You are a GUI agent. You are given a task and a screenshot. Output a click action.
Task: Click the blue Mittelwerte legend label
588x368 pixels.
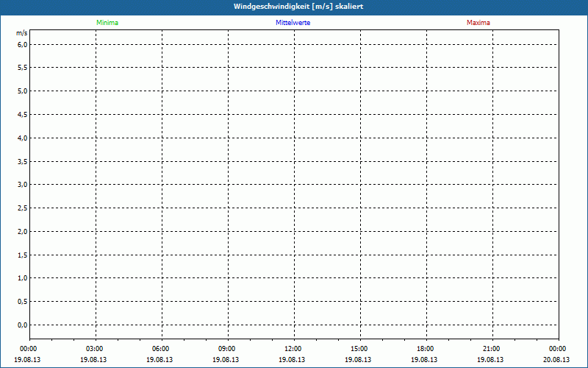click(x=293, y=23)
